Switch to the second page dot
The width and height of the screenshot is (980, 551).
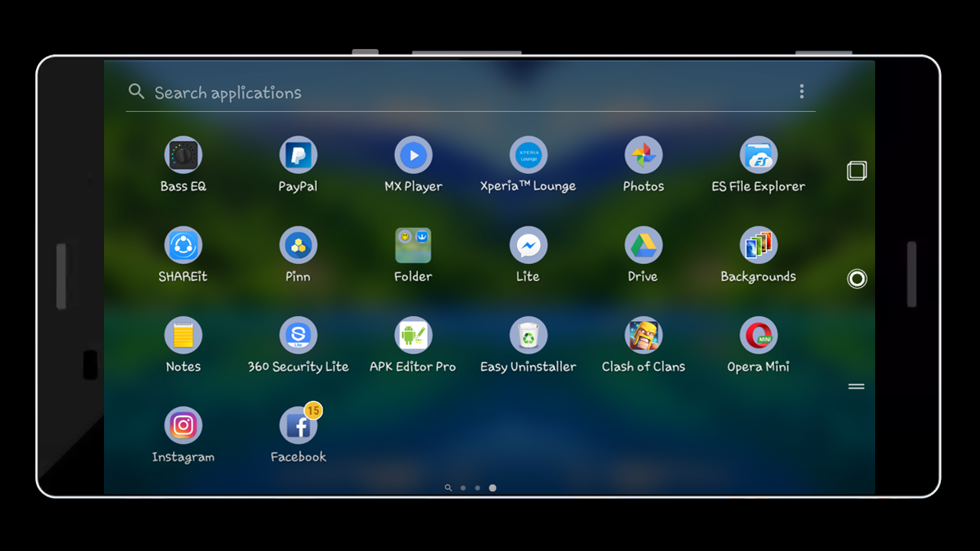click(478, 487)
